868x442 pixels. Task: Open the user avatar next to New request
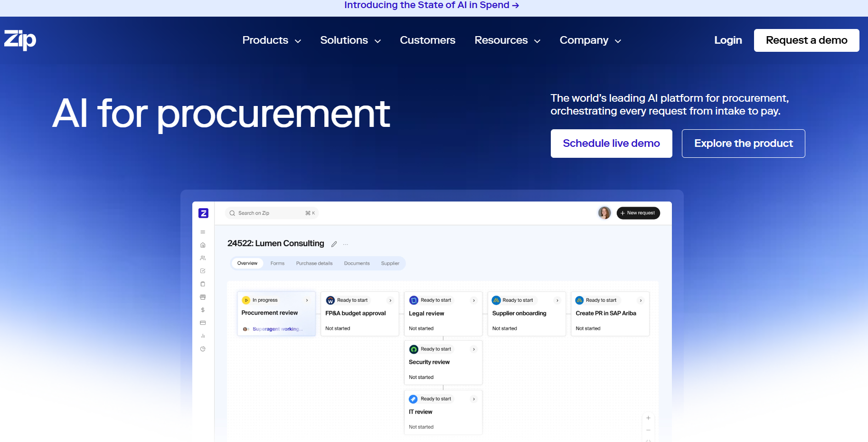(x=604, y=213)
